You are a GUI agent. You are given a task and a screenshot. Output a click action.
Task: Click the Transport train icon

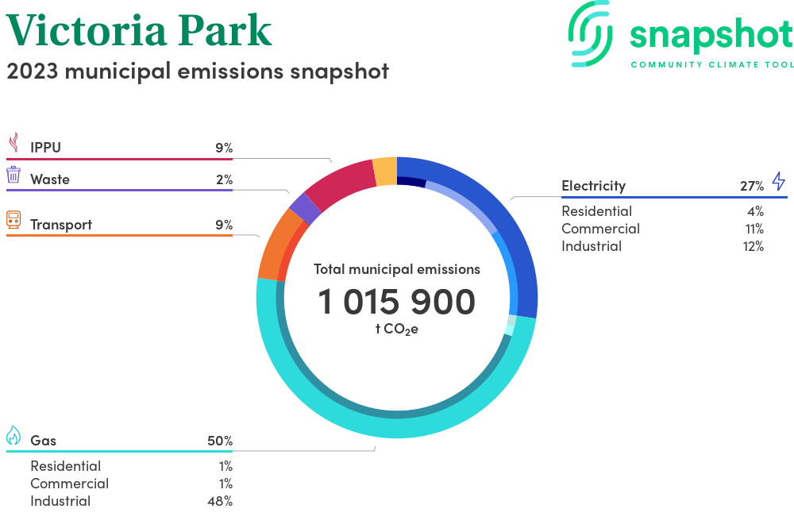click(13, 220)
